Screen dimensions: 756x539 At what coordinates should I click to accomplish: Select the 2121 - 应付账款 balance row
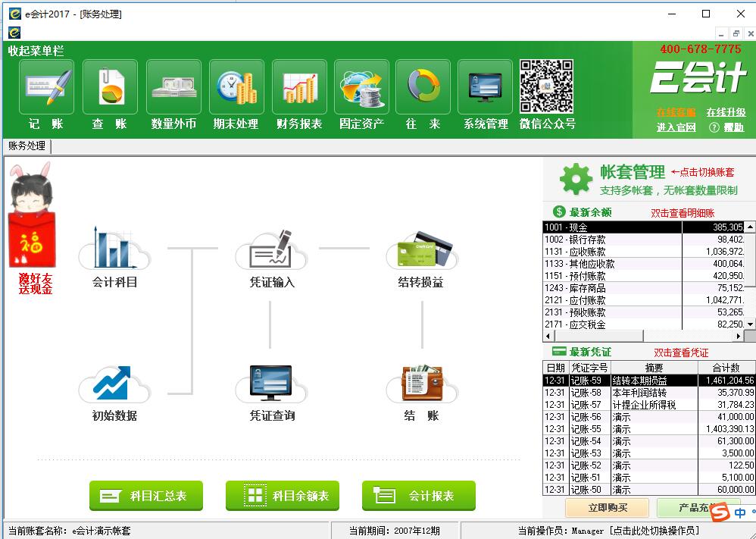pos(644,300)
